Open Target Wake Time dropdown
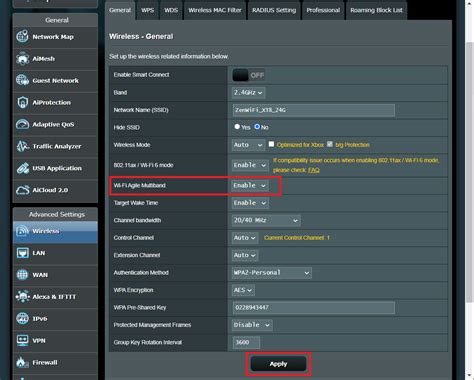474x380 pixels. 250,203
